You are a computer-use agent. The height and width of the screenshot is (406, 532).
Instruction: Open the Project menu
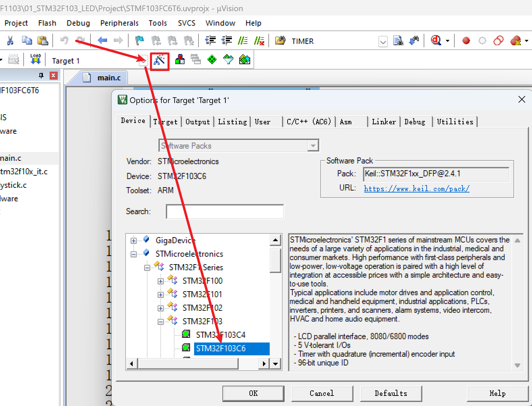16,23
